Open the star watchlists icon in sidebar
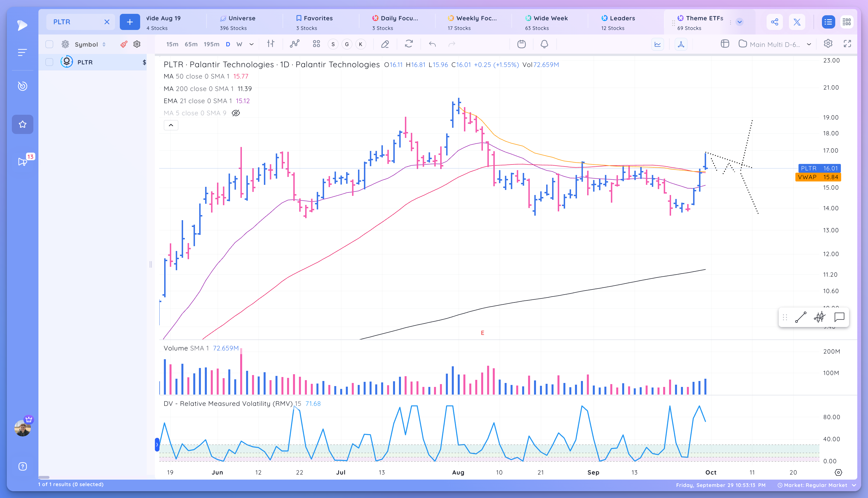 [23, 124]
